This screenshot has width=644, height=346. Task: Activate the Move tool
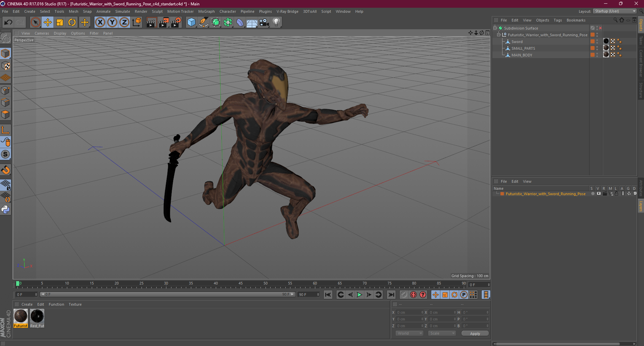48,23
